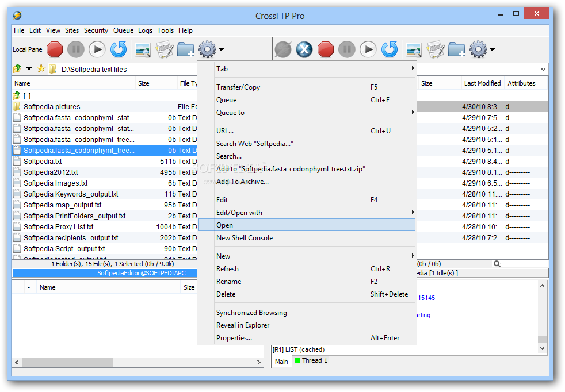Open the Security menu
Viewport: 565px width, 392px height.
pyautogui.click(x=96, y=30)
